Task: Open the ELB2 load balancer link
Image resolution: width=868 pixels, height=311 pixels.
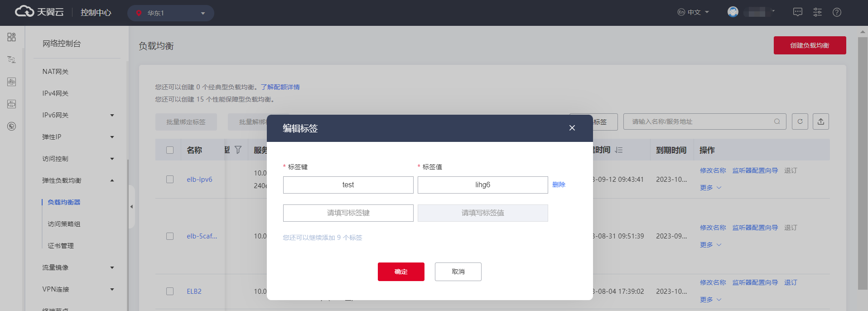Action: [194, 292]
